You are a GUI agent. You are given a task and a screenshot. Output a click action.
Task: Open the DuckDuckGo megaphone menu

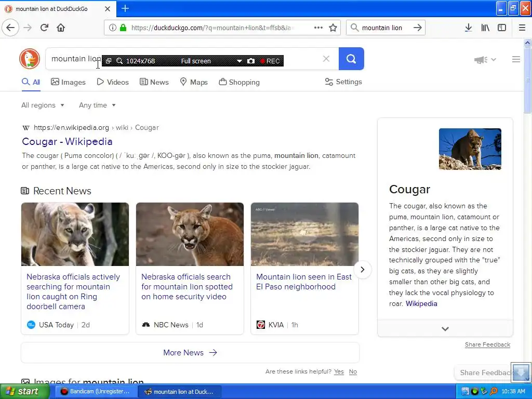(x=485, y=60)
